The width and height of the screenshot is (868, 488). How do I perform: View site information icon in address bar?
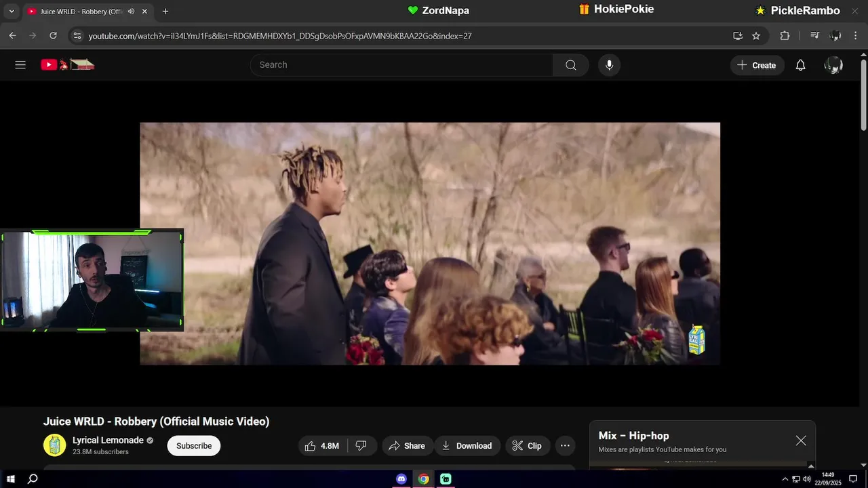77,36
